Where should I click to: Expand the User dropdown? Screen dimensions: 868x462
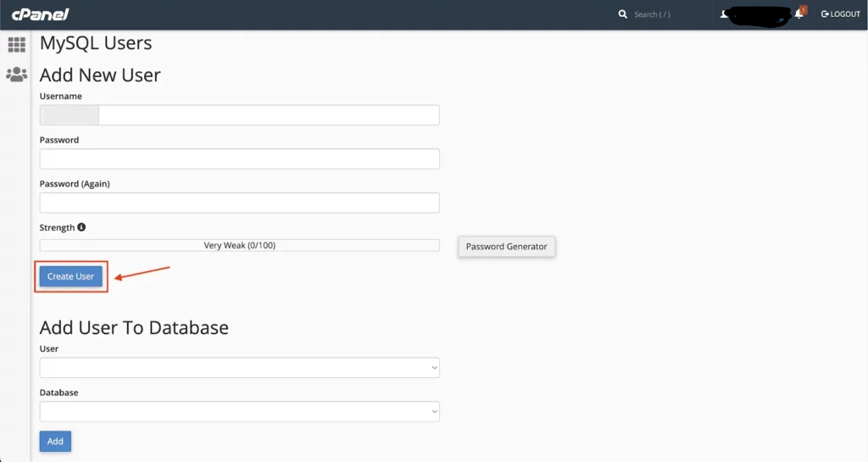240,367
